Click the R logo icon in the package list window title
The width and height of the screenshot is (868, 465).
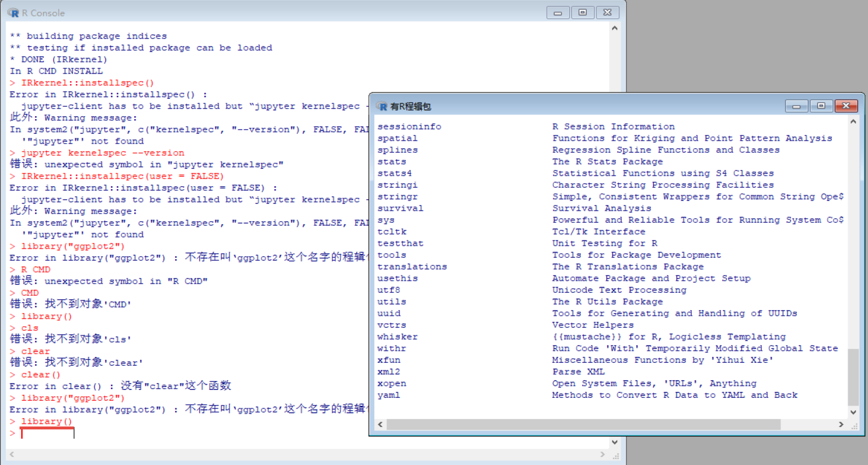(382, 106)
